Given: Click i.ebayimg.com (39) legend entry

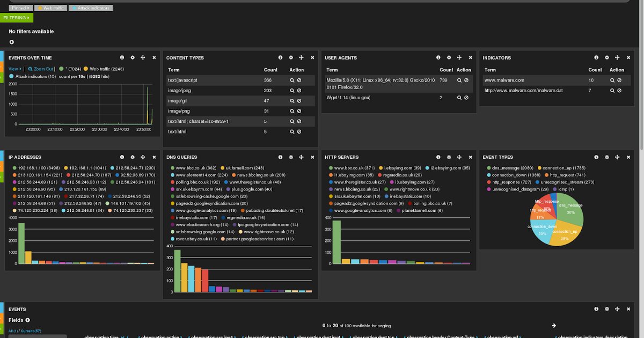Looking at the screenshot, I should (x=400, y=168).
